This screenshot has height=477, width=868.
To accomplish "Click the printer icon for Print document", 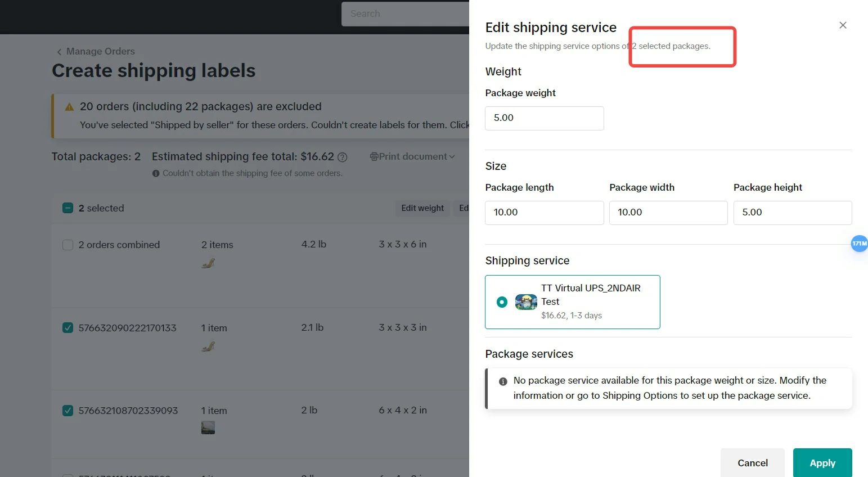I will coord(374,157).
